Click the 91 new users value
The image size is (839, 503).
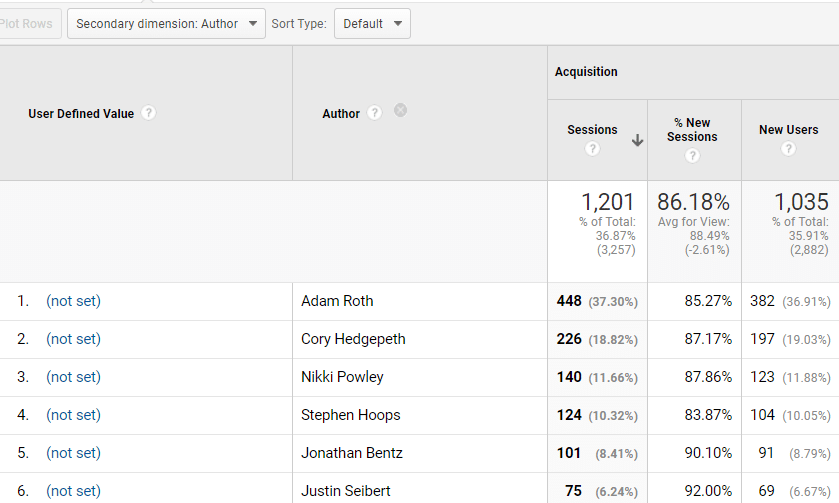click(x=766, y=453)
